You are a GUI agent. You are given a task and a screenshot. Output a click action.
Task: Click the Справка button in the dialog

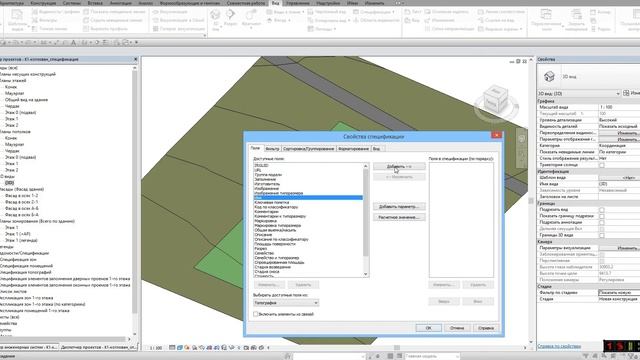coord(486,328)
